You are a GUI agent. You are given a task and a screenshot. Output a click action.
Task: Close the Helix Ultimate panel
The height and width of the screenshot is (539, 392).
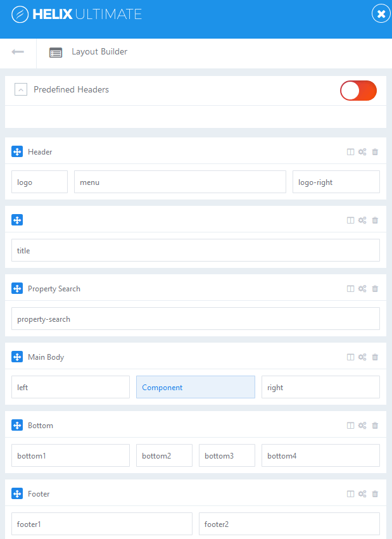pos(381,14)
